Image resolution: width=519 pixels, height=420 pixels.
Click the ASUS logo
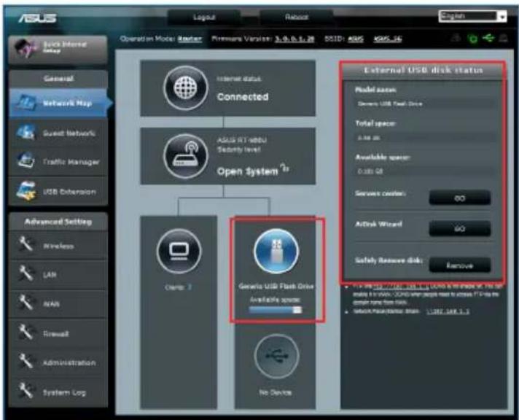[x=37, y=18]
